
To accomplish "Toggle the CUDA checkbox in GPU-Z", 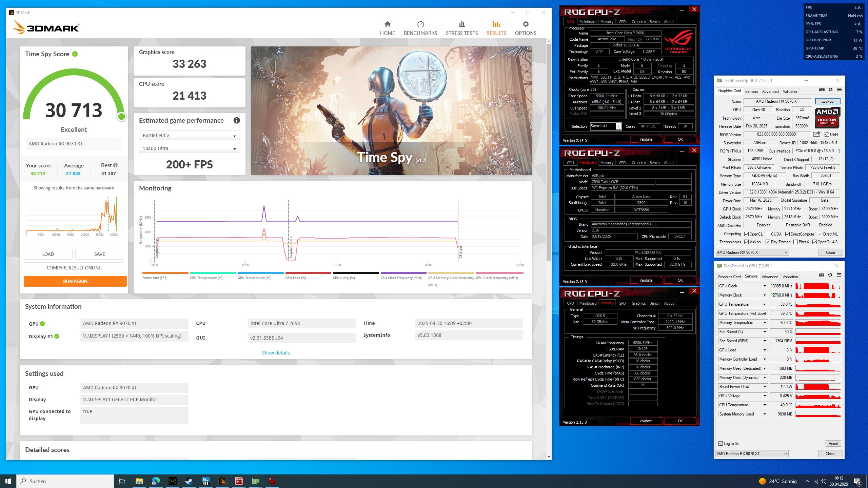I will pyautogui.click(x=768, y=234).
